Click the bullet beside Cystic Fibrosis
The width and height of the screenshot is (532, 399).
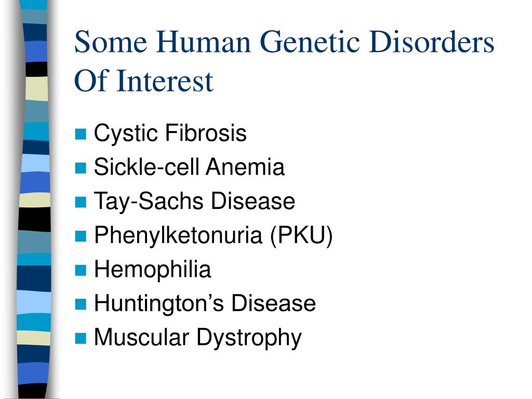coord(81,134)
